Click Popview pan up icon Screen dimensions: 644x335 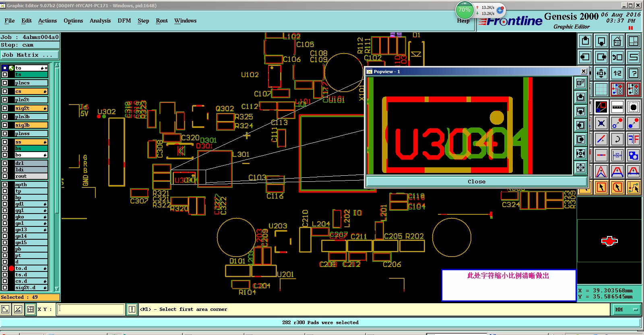580,97
